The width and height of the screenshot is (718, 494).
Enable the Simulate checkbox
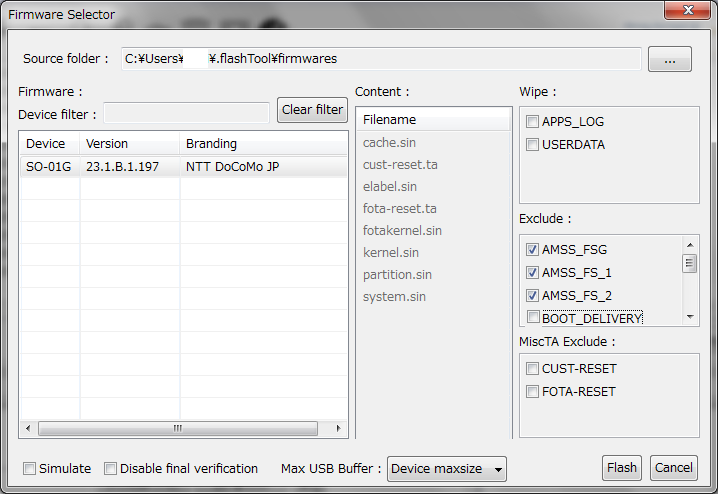29,468
